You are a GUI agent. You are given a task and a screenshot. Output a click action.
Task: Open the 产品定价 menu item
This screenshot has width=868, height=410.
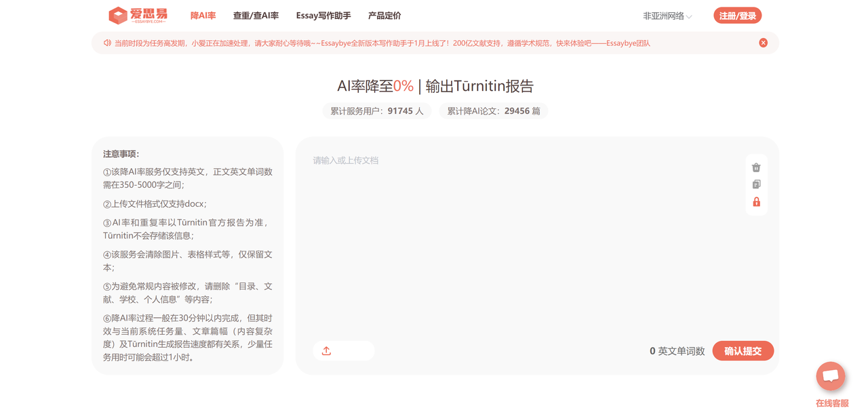(x=384, y=16)
